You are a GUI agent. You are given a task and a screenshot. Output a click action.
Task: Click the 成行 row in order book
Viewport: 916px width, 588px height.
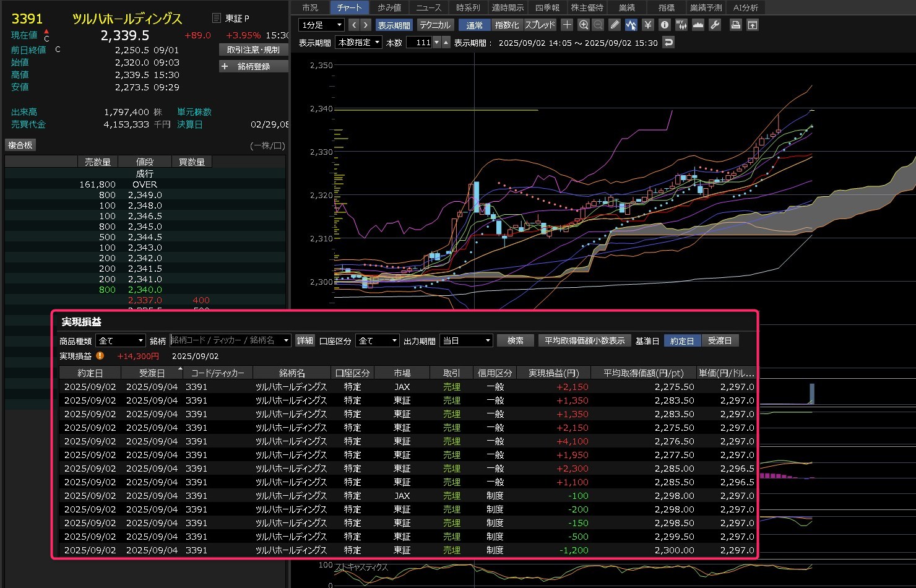pos(145,174)
